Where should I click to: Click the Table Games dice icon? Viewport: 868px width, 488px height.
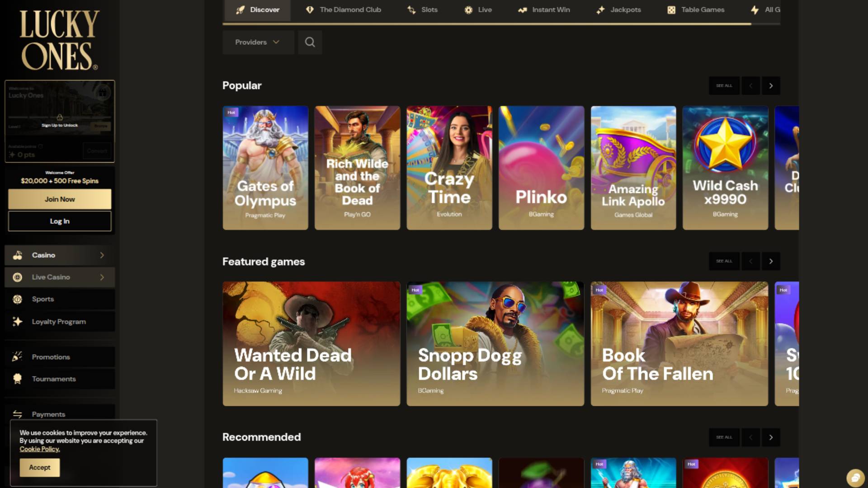tap(671, 9)
